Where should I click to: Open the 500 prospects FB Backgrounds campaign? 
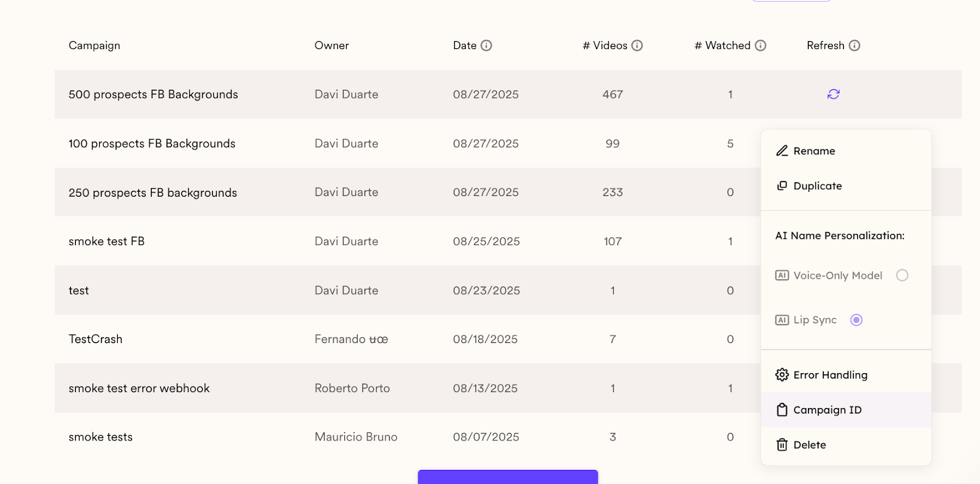(x=153, y=94)
